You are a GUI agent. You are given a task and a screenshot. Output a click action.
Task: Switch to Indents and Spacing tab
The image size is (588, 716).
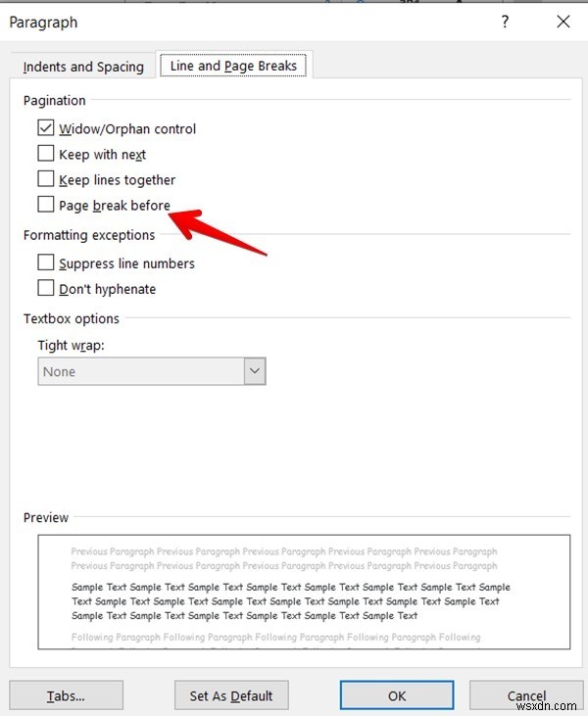tap(83, 67)
